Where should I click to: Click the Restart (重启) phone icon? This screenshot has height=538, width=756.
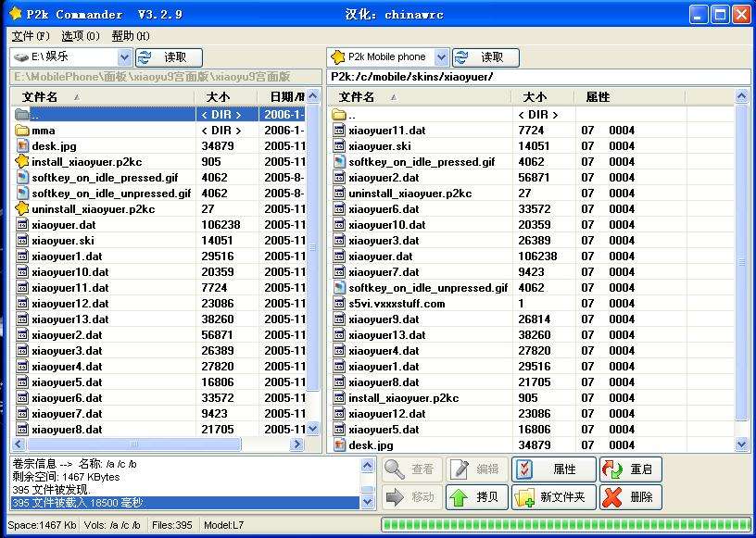click(611, 469)
